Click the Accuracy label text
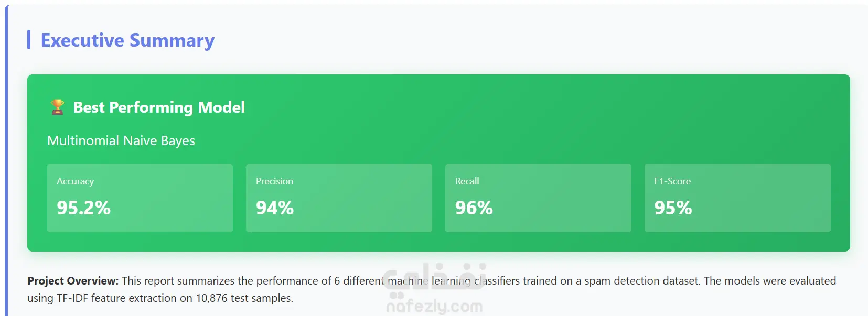The image size is (868, 316). 76,181
